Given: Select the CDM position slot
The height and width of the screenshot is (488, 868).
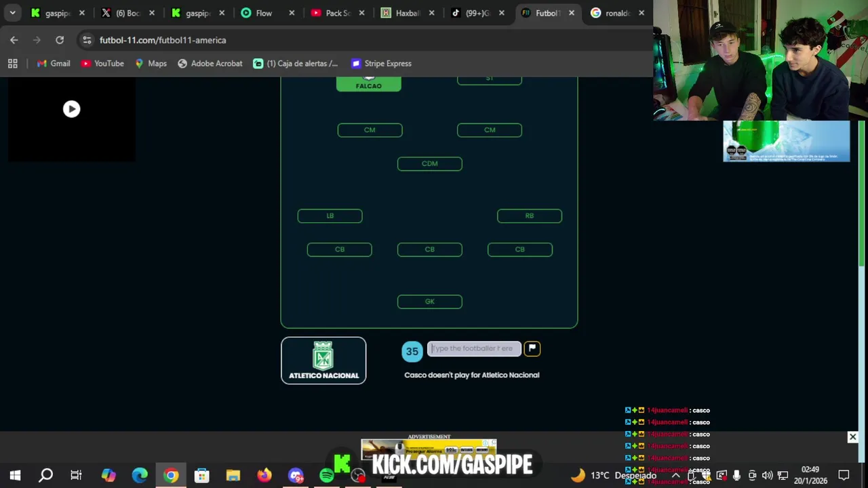Looking at the screenshot, I should (430, 164).
